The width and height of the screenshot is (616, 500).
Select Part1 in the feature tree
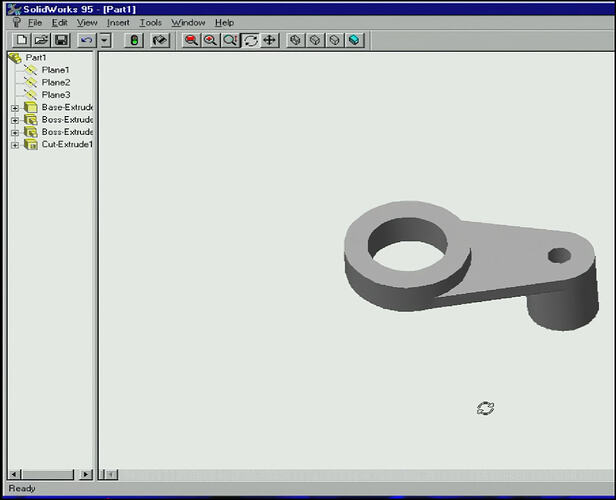click(36, 57)
